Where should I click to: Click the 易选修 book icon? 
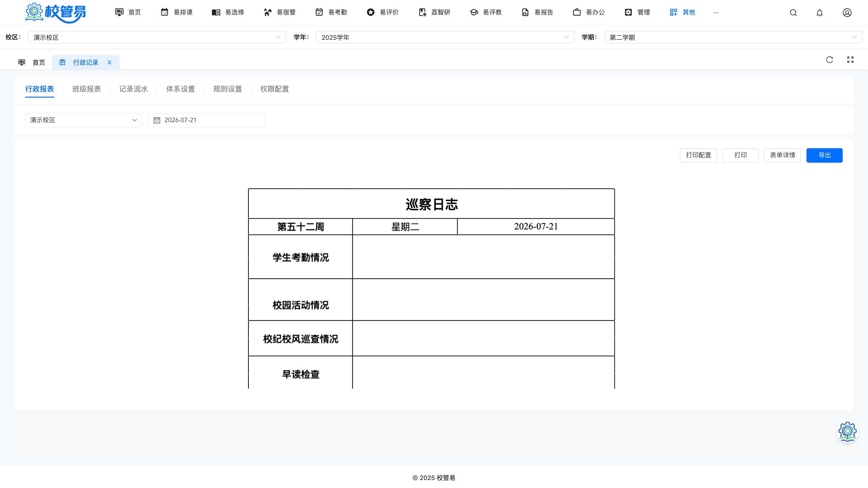point(216,12)
